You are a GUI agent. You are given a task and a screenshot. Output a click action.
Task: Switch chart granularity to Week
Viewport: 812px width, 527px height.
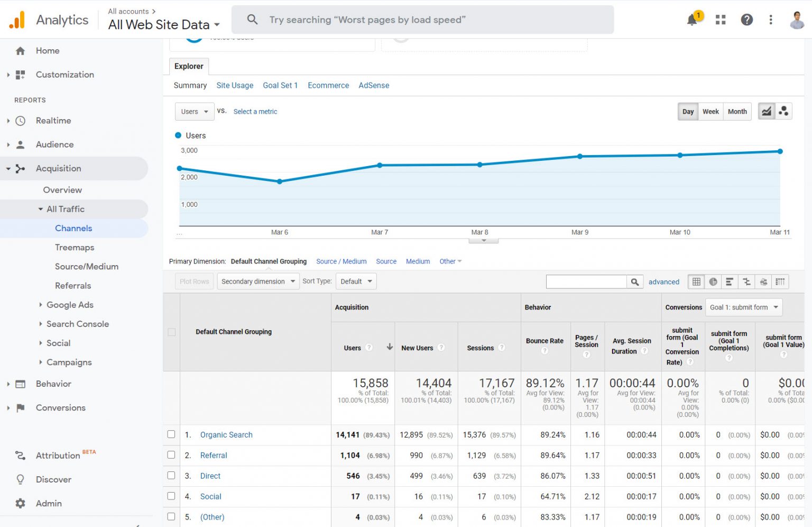(710, 111)
